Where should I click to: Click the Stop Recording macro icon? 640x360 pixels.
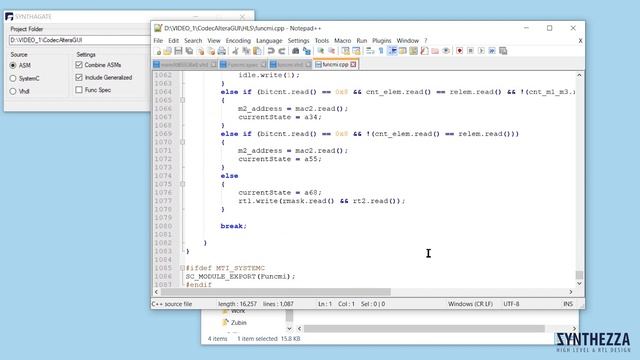coord(471,51)
